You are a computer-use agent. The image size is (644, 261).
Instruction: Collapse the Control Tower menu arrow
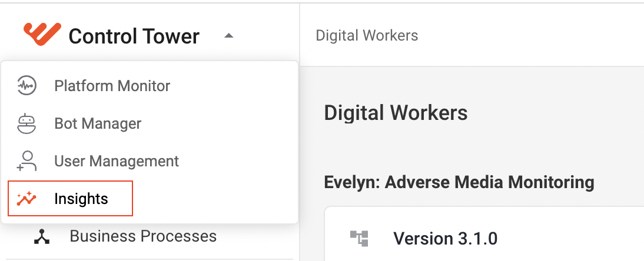coord(229,36)
